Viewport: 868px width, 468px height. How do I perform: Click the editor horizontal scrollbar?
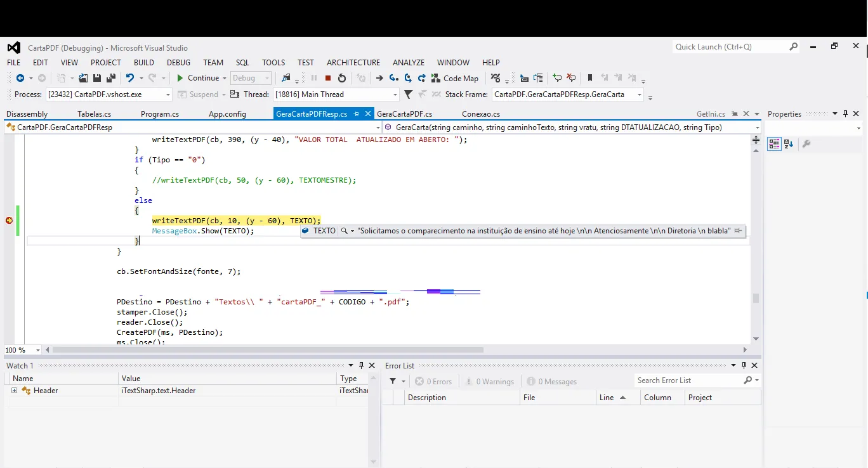(266, 349)
